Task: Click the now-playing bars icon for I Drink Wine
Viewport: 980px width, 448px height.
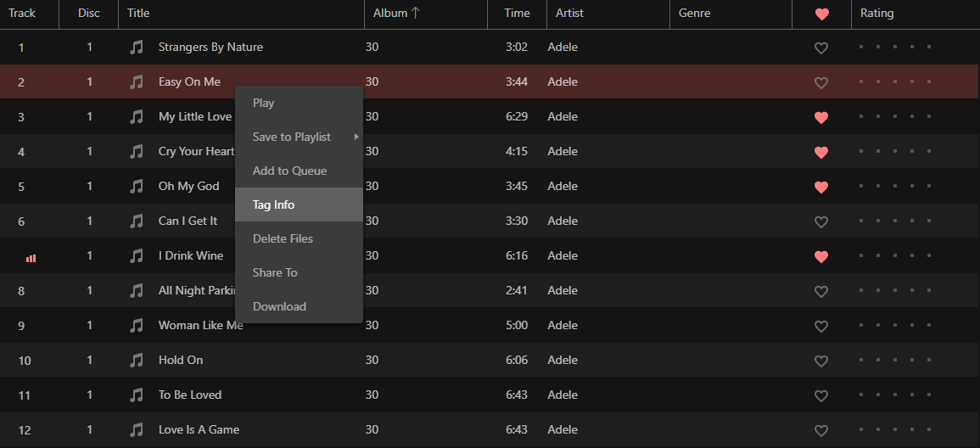Action: pos(31,258)
